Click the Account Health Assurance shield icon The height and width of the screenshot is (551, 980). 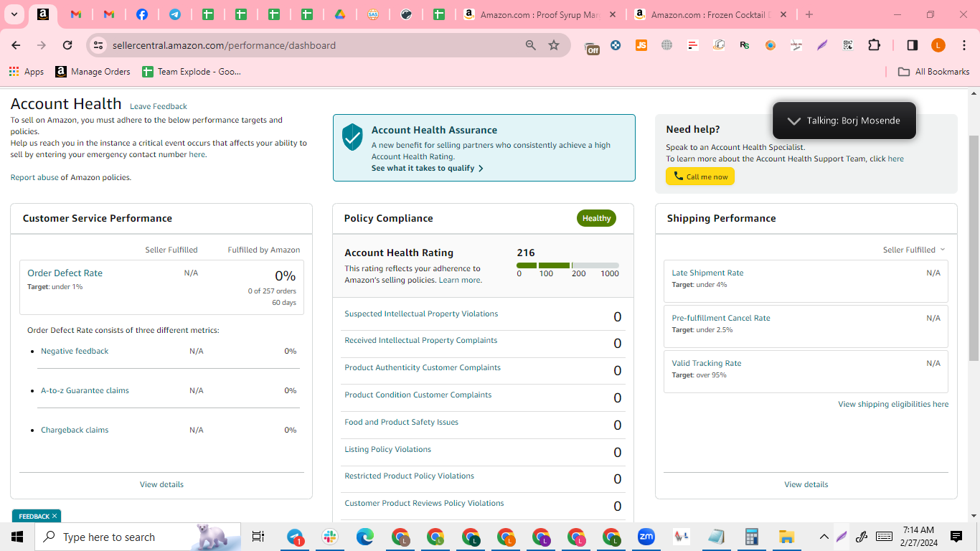coord(352,136)
